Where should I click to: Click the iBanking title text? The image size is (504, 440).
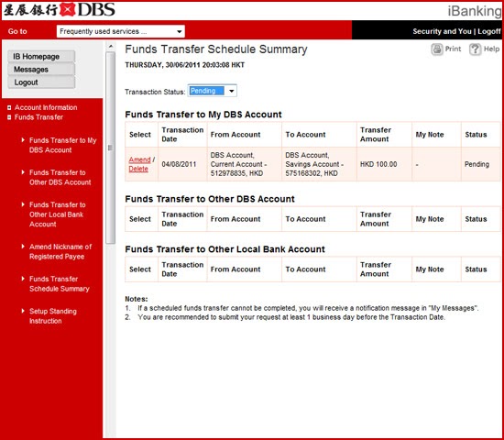pos(475,11)
